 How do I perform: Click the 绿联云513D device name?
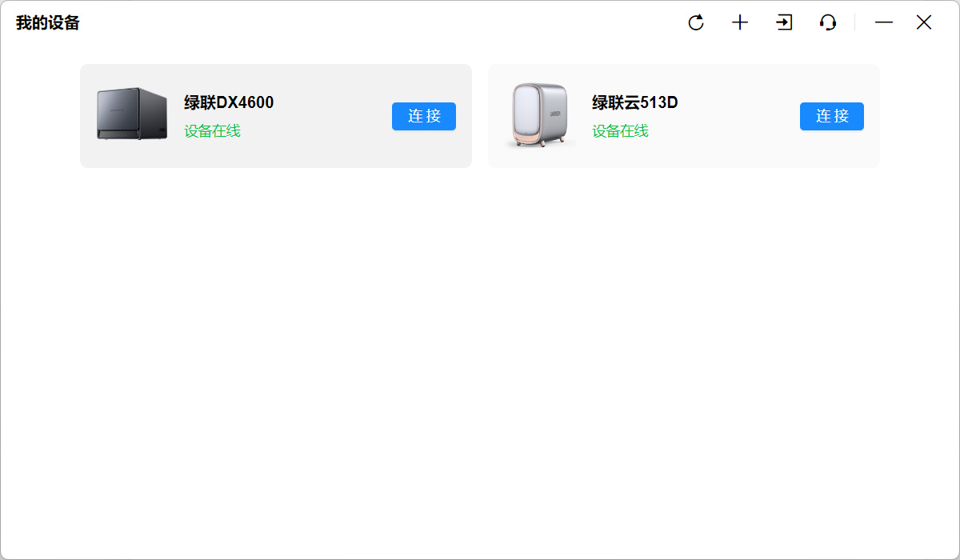click(x=635, y=102)
